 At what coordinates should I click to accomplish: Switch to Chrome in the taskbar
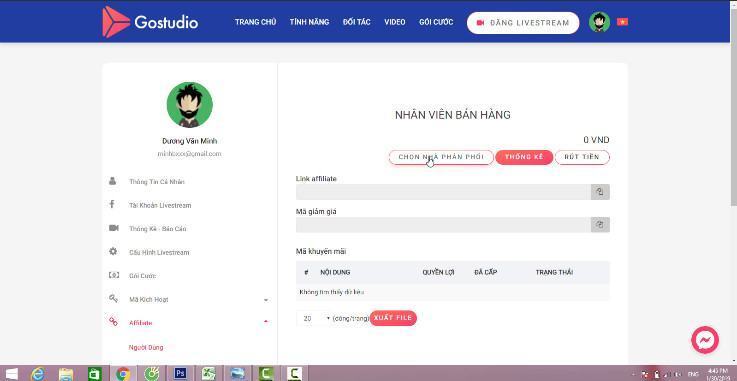point(123,374)
